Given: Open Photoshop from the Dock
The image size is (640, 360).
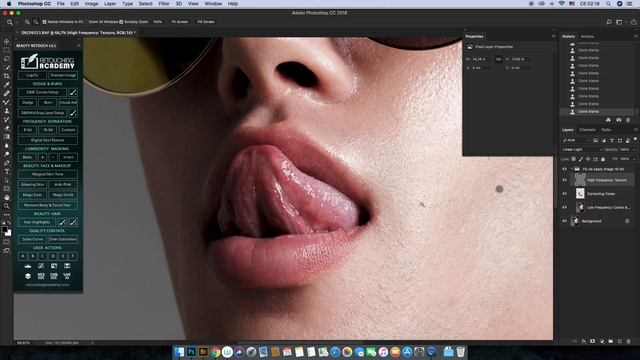Looking at the screenshot, I should [191, 352].
